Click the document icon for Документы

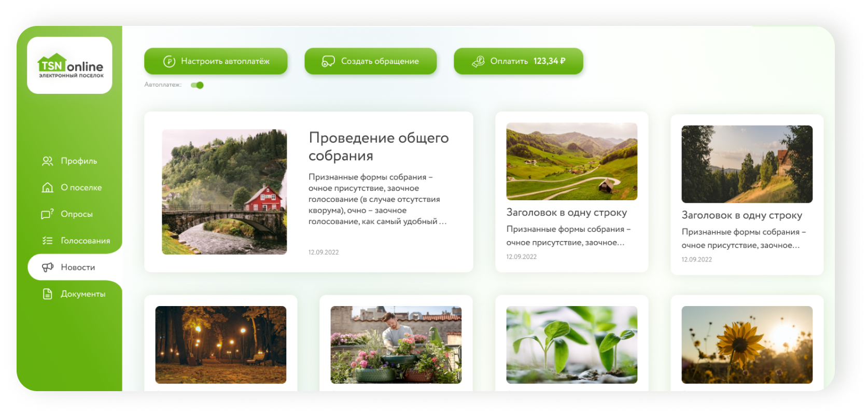tap(47, 294)
